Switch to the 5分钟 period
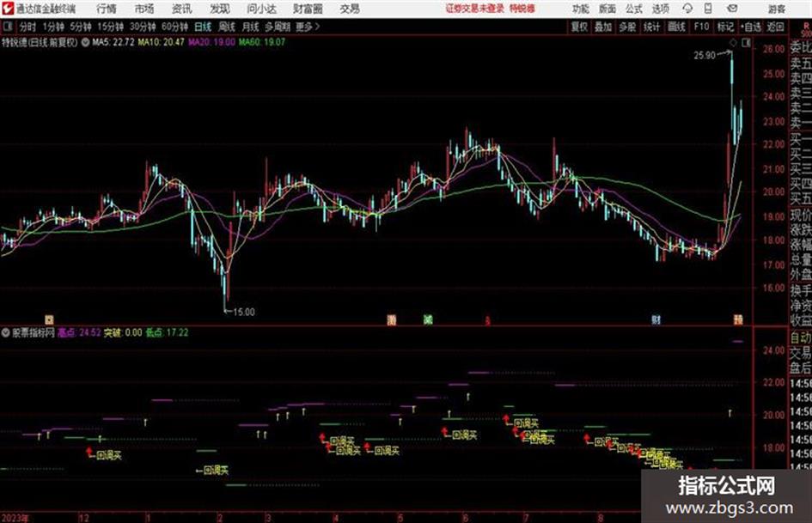812x523 pixels. point(80,27)
